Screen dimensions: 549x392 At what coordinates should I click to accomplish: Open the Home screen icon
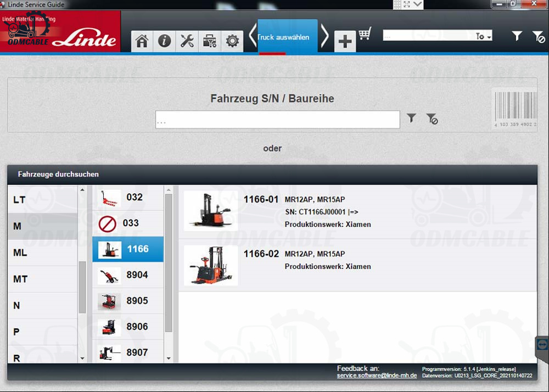(x=142, y=41)
